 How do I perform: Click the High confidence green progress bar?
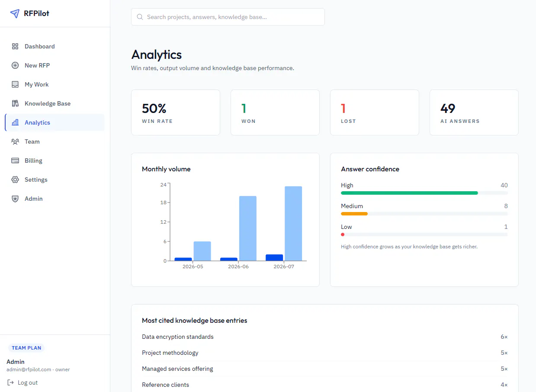pyautogui.click(x=409, y=193)
